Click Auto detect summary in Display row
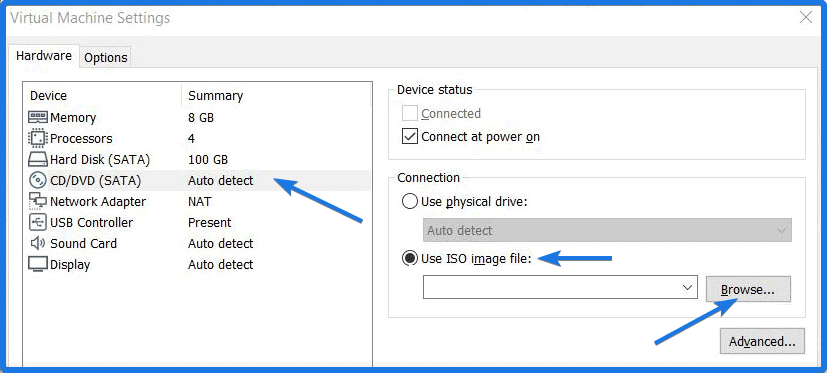Image resolution: width=827 pixels, height=373 pixels. tap(220, 265)
